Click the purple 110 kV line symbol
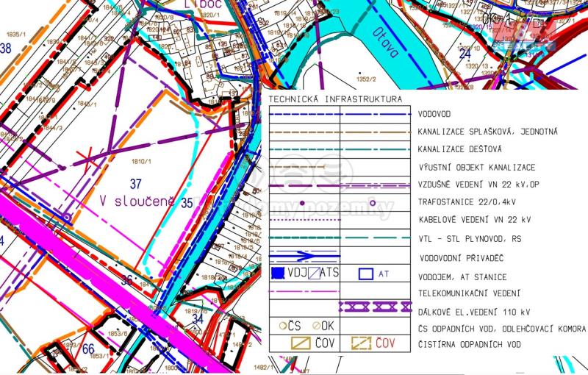588x375 pixels. 373,306
